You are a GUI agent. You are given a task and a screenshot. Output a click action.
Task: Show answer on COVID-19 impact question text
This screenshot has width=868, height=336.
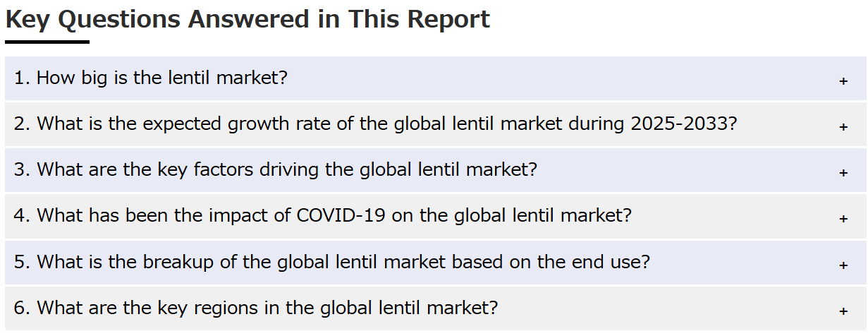pos(323,215)
